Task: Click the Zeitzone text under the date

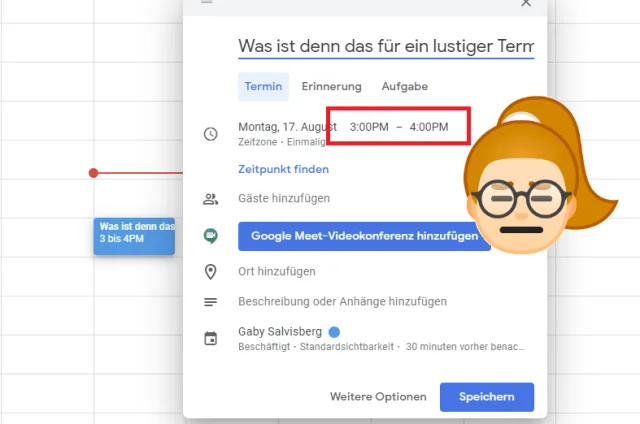Action: pyautogui.click(x=258, y=142)
